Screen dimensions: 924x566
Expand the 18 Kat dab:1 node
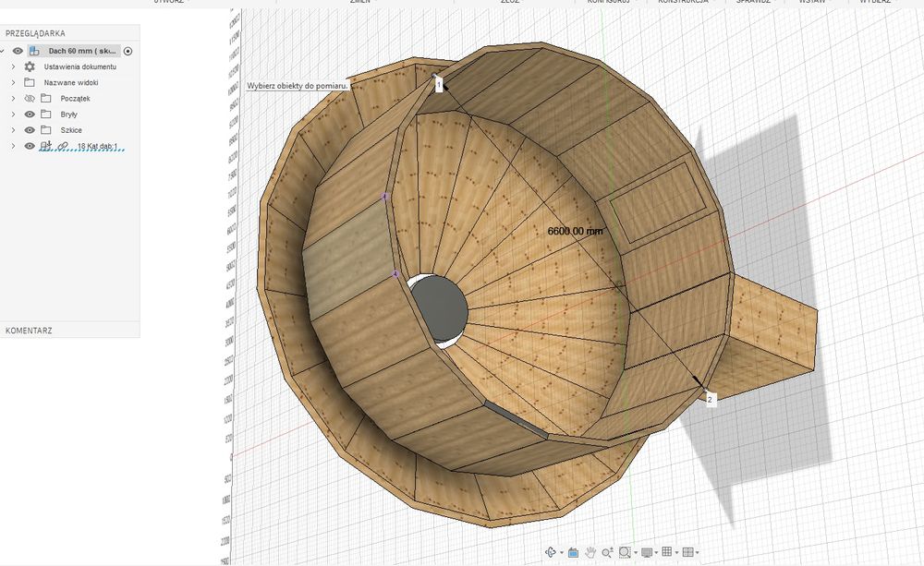click(x=13, y=146)
